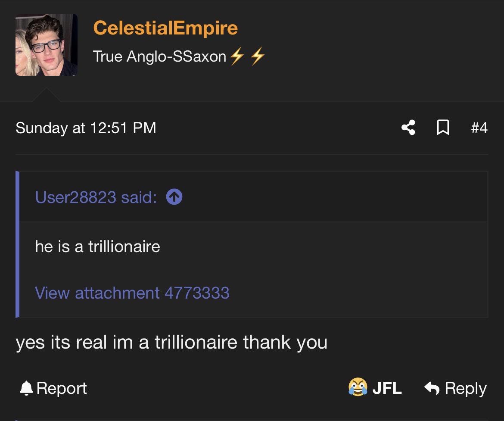
Task: Click the quoted text "he is a trillionaire"
Action: pos(97,246)
